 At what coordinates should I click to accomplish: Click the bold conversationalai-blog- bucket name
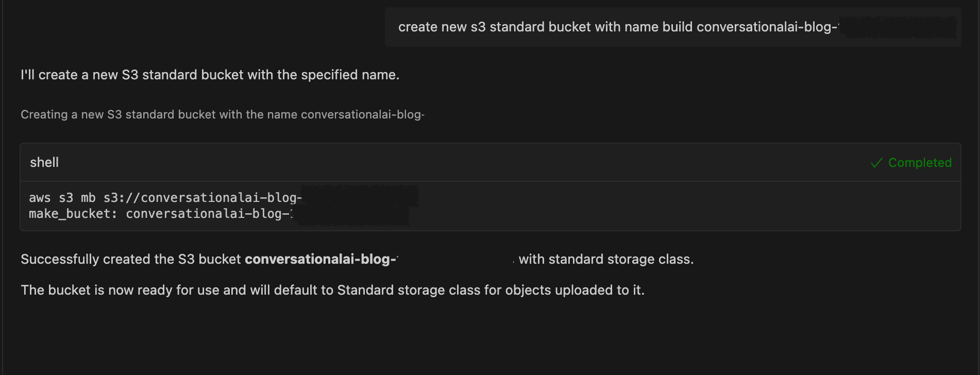(x=320, y=259)
